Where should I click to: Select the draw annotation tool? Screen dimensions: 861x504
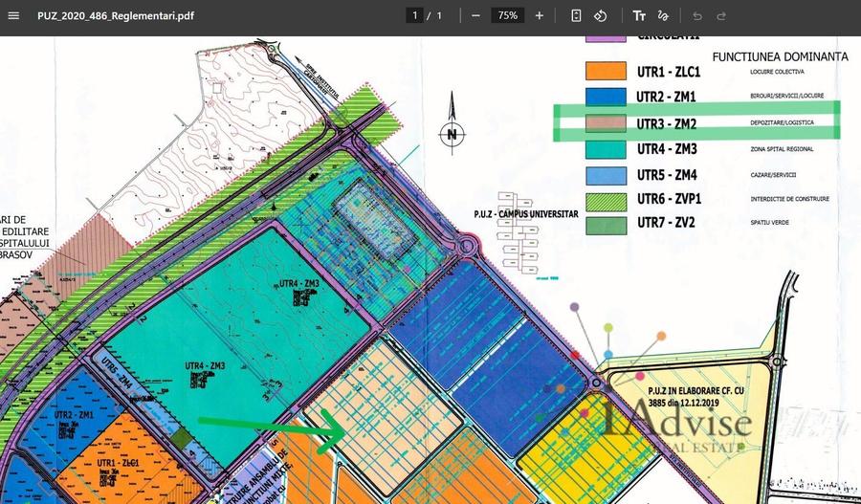[x=663, y=15]
